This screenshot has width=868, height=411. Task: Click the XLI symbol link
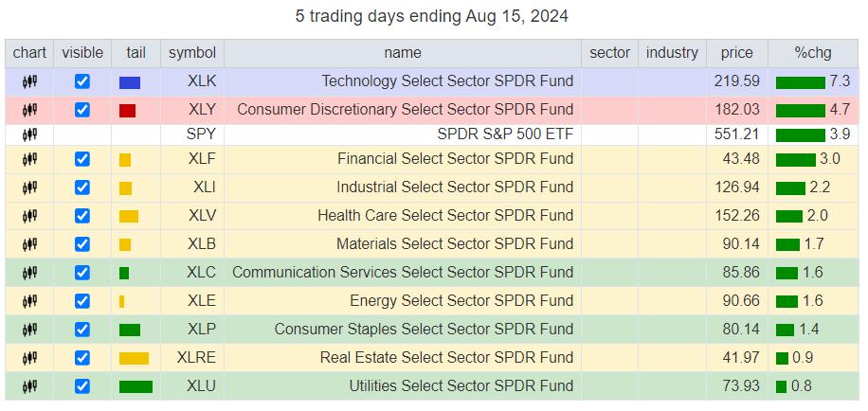pos(204,188)
